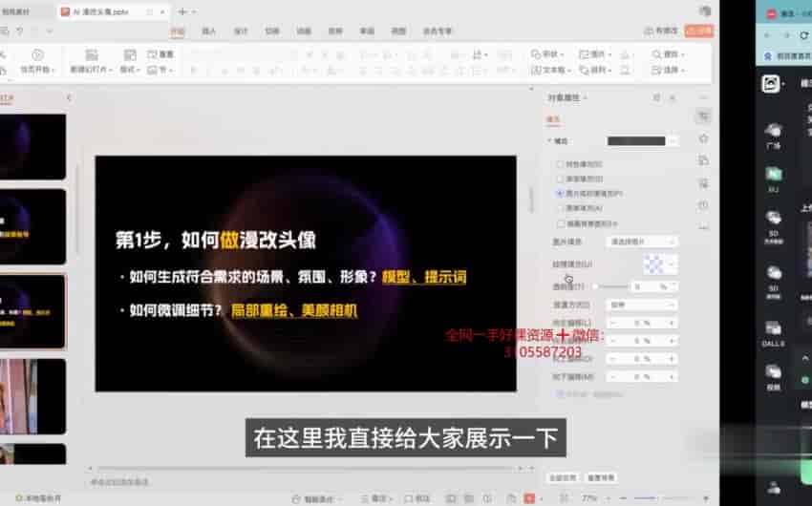The height and width of the screenshot is (506, 812).
Task: Click the Reset Background (重置背景) button
Action: (x=601, y=477)
